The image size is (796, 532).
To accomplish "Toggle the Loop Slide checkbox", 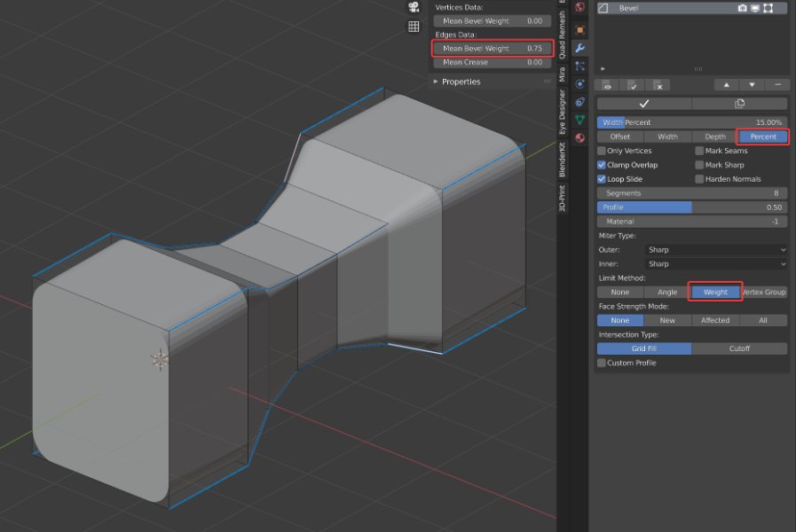I will (x=602, y=178).
